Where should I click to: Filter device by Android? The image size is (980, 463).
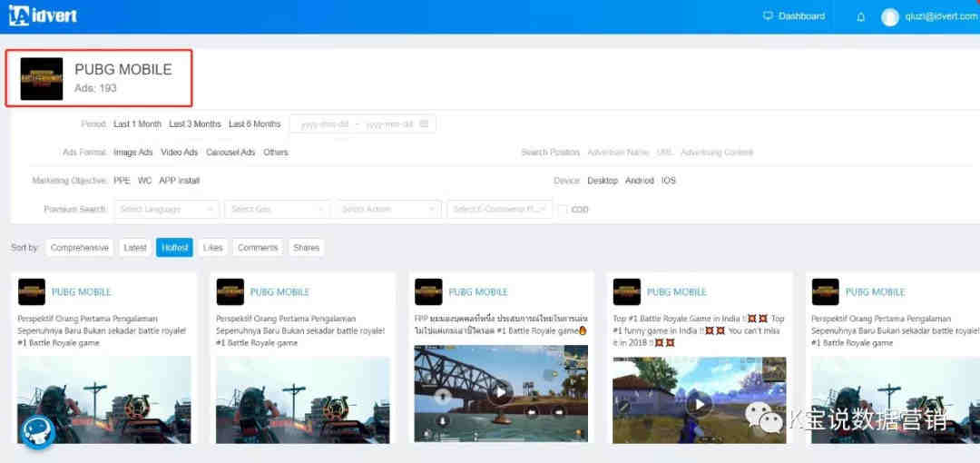click(x=640, y=180)
